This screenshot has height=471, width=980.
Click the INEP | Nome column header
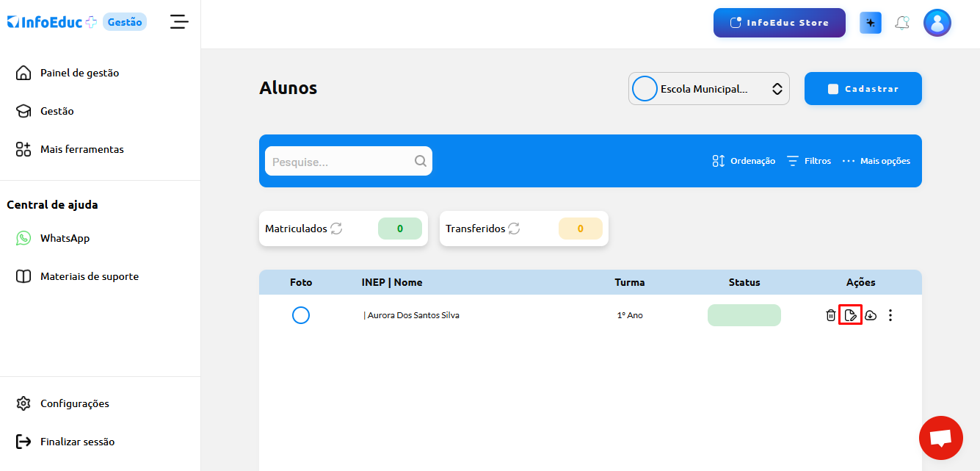click(x=392, y=282)
